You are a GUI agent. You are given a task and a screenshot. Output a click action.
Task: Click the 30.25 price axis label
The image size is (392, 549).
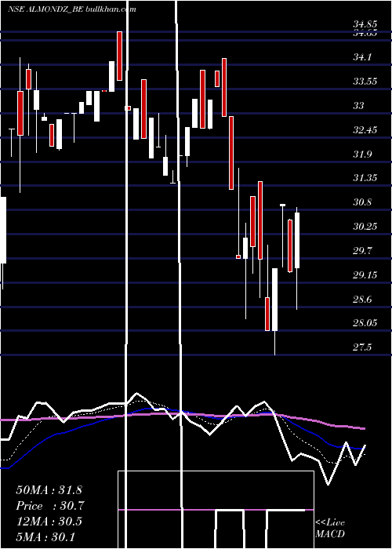pos(365,227)
